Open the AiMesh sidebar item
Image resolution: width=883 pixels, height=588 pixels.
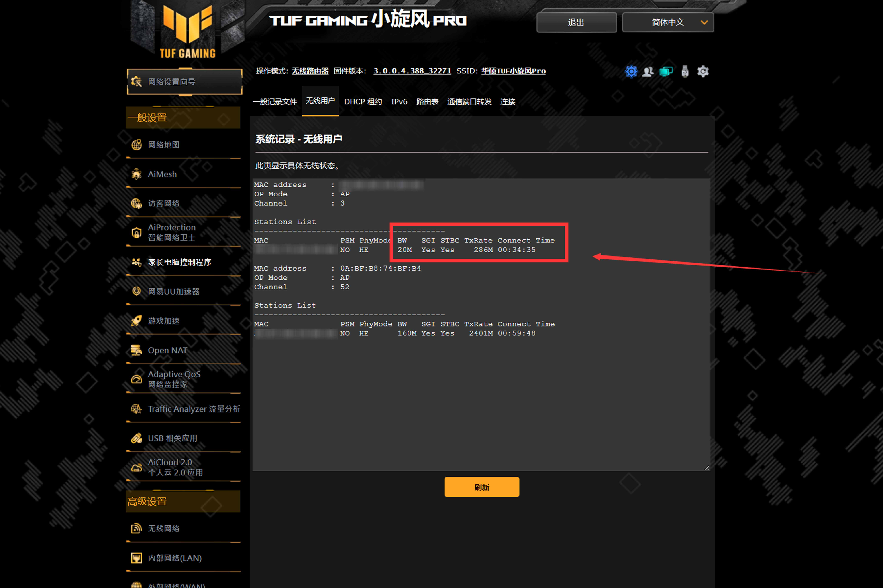162,174
